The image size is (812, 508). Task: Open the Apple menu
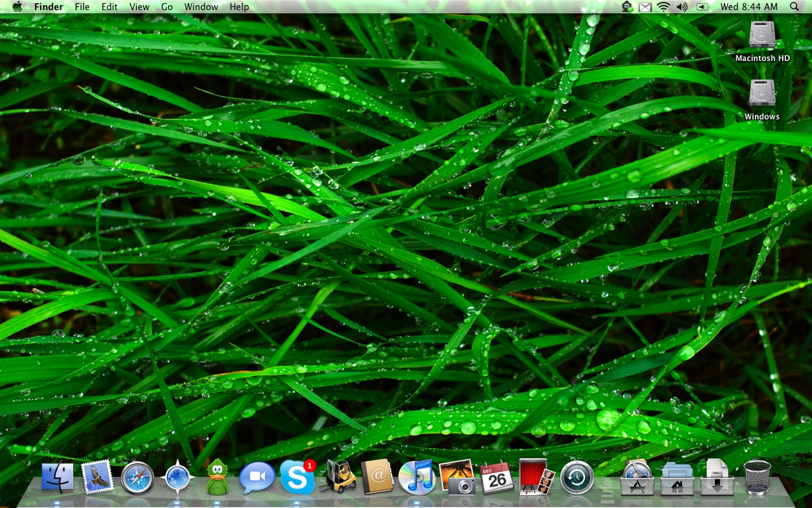pos(17,7)
